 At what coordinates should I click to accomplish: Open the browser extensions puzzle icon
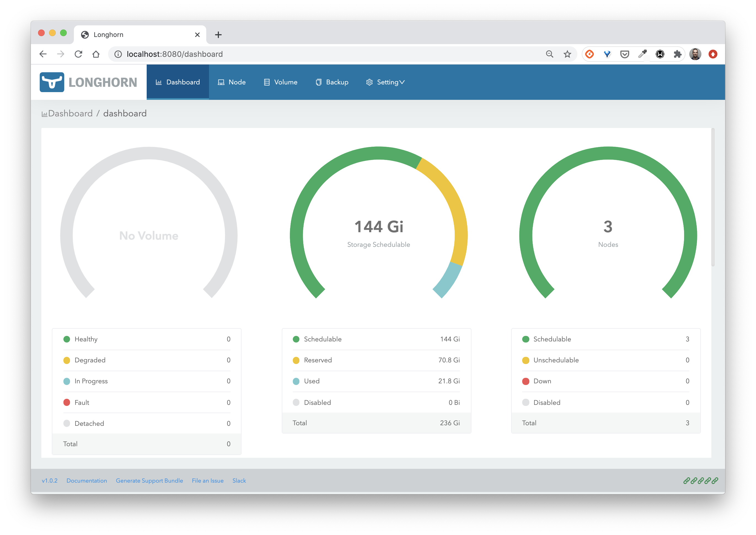pyautogui.click(x=678, y=54)
